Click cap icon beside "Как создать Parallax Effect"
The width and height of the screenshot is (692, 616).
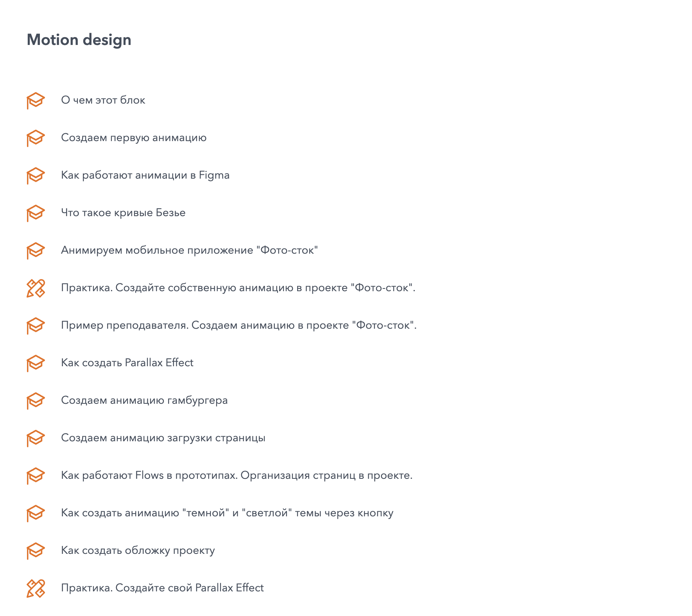[x=36, y=363]
